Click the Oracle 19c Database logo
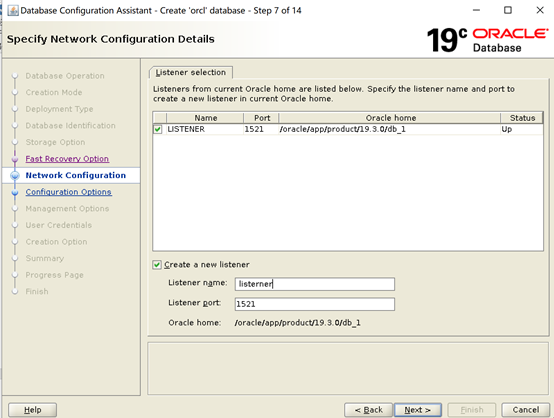This screenshot has height=418, width=554. click(x=488, y=40)
